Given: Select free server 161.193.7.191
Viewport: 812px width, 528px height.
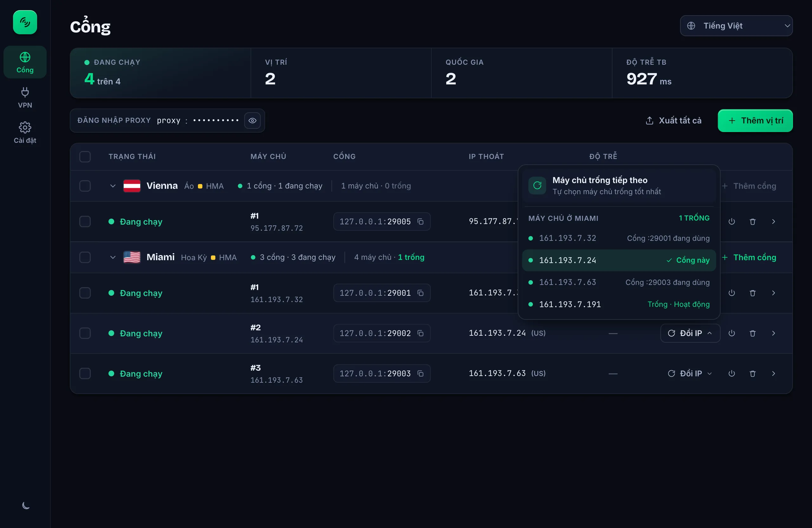Looking at the screenshot, I should coord(619,304).
